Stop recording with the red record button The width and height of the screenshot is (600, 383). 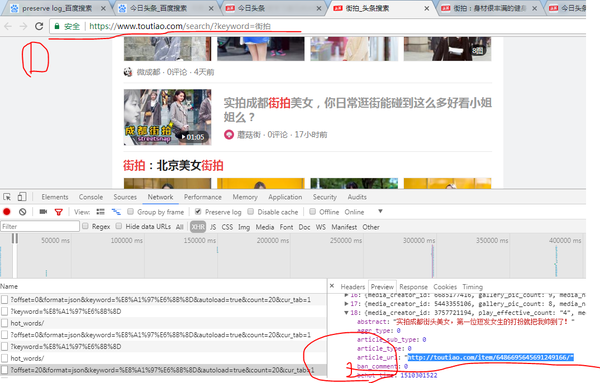coord(7,212)
